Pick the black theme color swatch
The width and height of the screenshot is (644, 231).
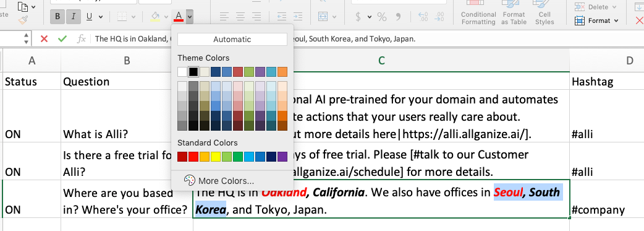point(193,72)
